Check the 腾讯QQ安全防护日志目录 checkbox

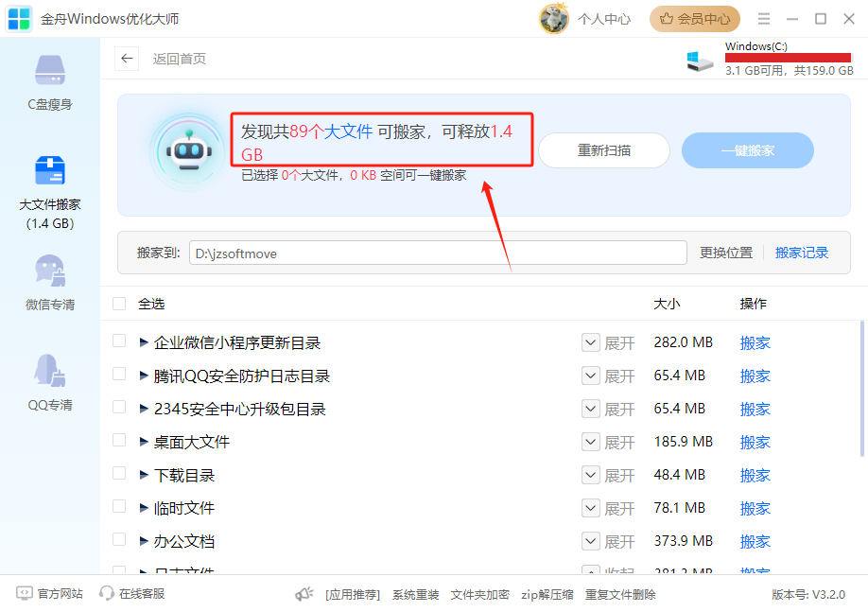[119, 374]
